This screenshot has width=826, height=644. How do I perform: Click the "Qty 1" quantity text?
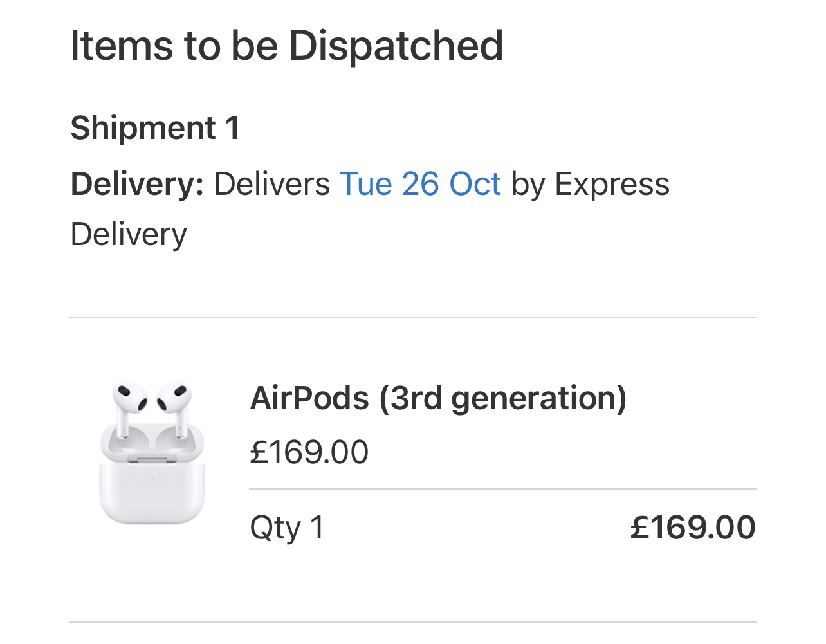coord(287,528)
